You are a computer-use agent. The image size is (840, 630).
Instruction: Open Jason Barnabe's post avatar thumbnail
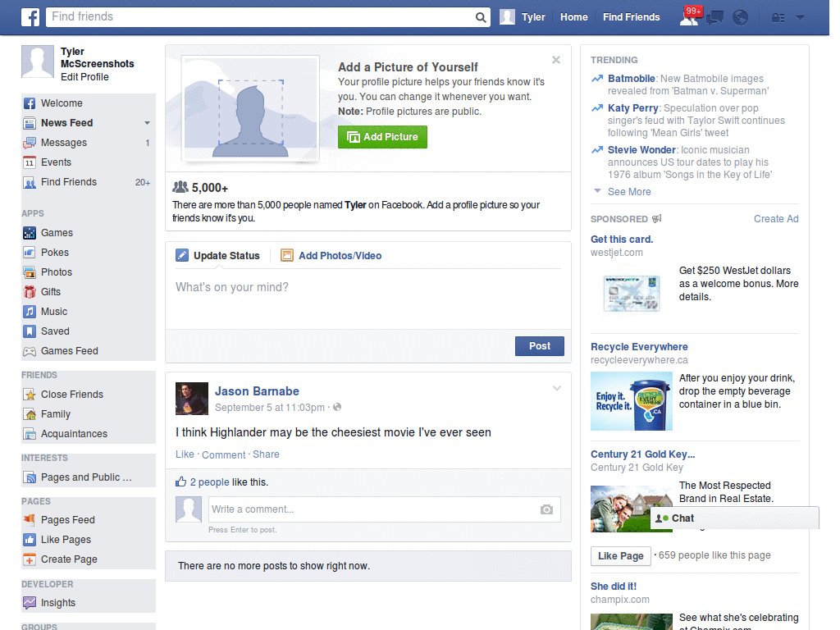pyautogui.click(x=192, y=399)
